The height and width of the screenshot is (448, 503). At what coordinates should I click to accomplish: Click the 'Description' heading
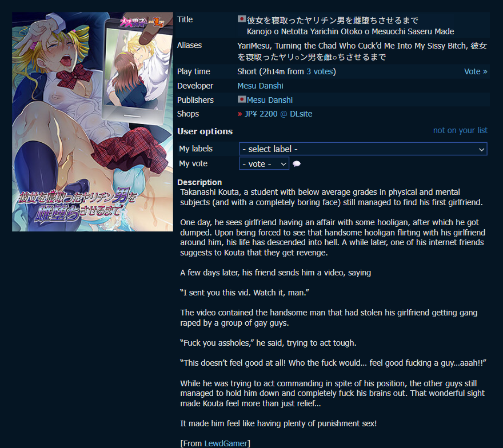pyautogui.click(x=199, y=182)
